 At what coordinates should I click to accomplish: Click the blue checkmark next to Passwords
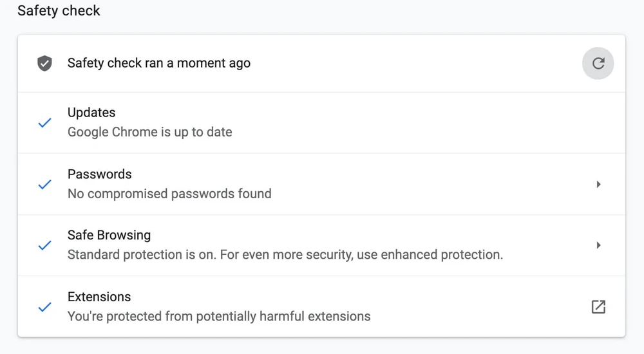click(44, 184)
